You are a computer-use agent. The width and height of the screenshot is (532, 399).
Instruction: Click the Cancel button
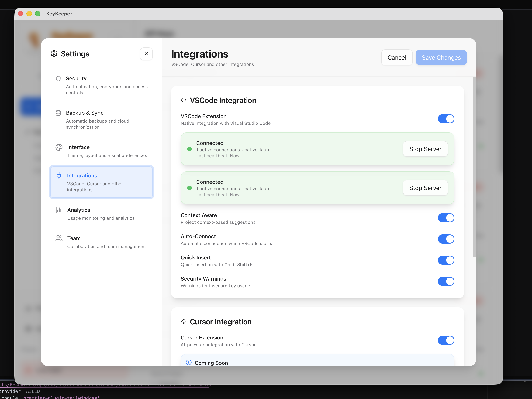(x=397, y=58)
